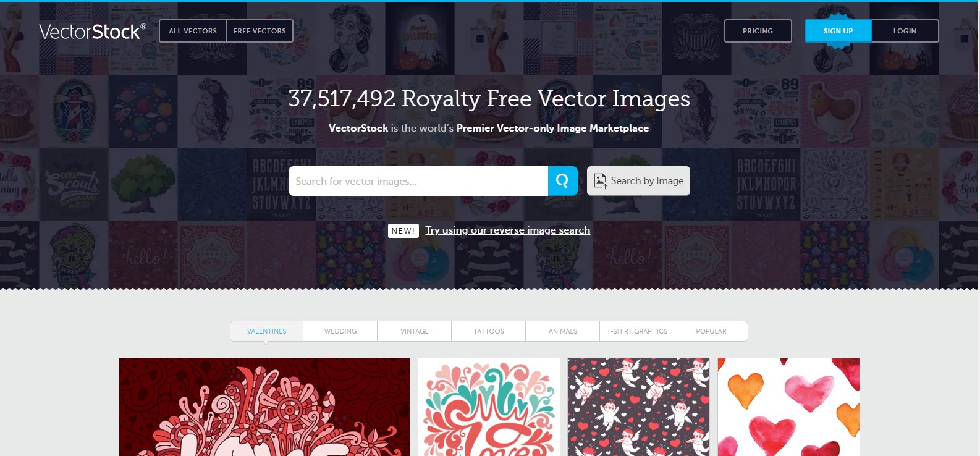Browse Free Vectors
The height and width of the screenshot is (456, 980).
[x=260, y=31]
